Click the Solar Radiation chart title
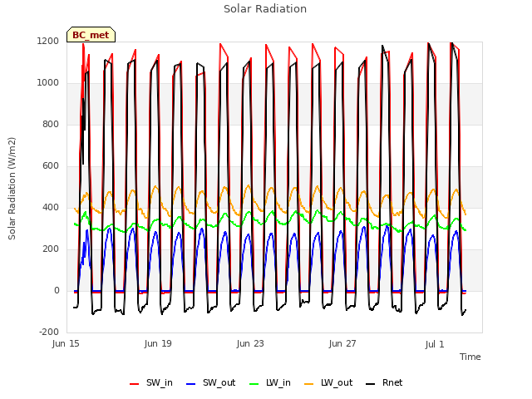 click(x=265, y=9)
